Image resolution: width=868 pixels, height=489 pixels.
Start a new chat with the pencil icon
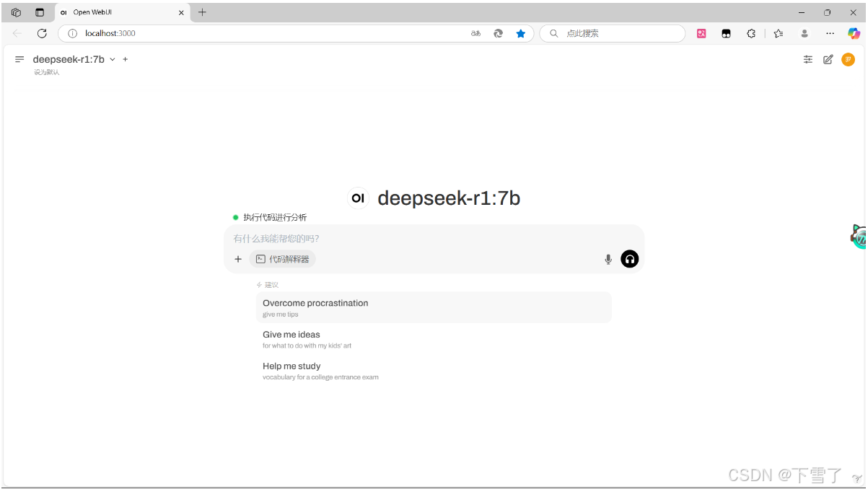[828, 59]
